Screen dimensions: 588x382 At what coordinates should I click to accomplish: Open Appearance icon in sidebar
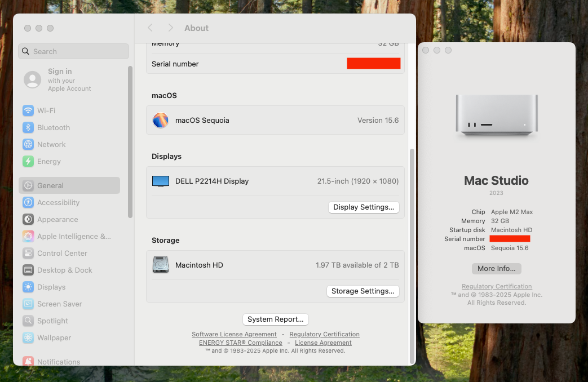pos(28,219)
